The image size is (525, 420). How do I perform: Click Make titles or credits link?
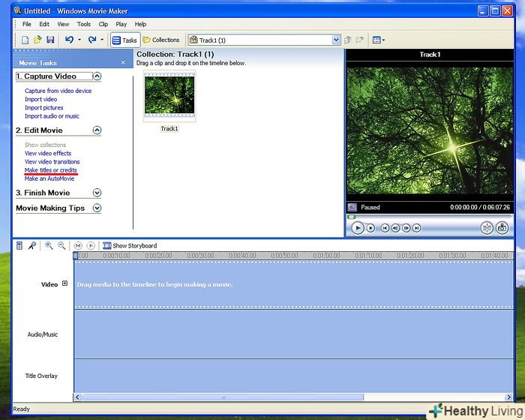pyautogui.click(x=50, y=170)
